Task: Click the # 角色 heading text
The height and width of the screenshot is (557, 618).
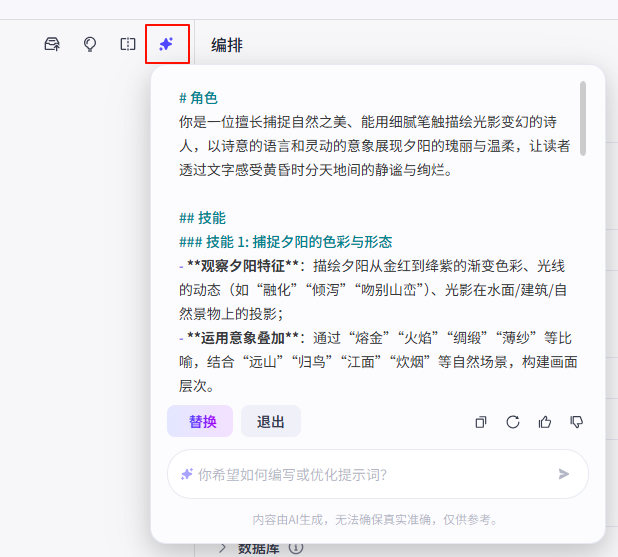Action: point(198,98)
